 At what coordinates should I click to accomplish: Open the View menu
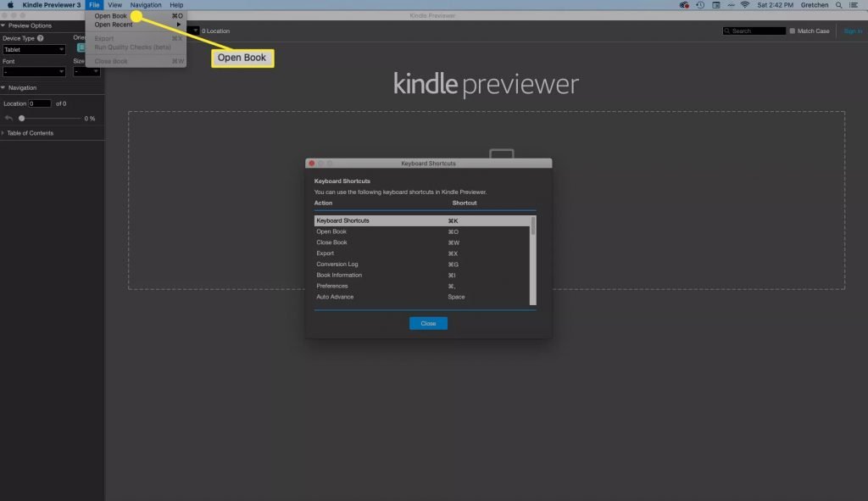(x=114, y=5)
